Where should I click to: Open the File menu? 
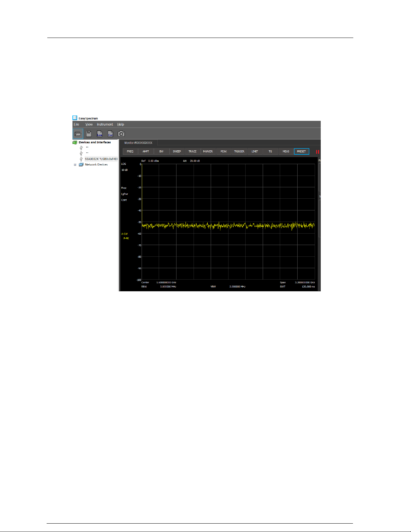pos(76,124)
